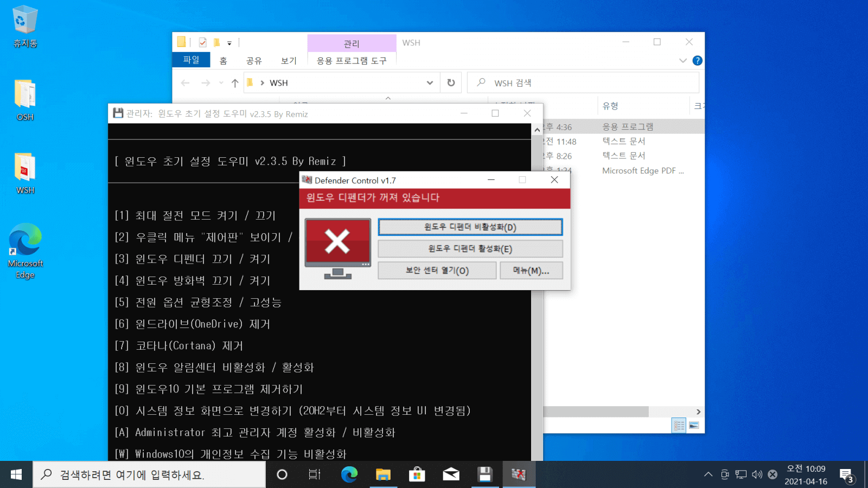Image resolution: width=868 pixels, height=488 pixels.
Task: Expand the Explorer address bar history dropdown
Action: click(430, 83)
